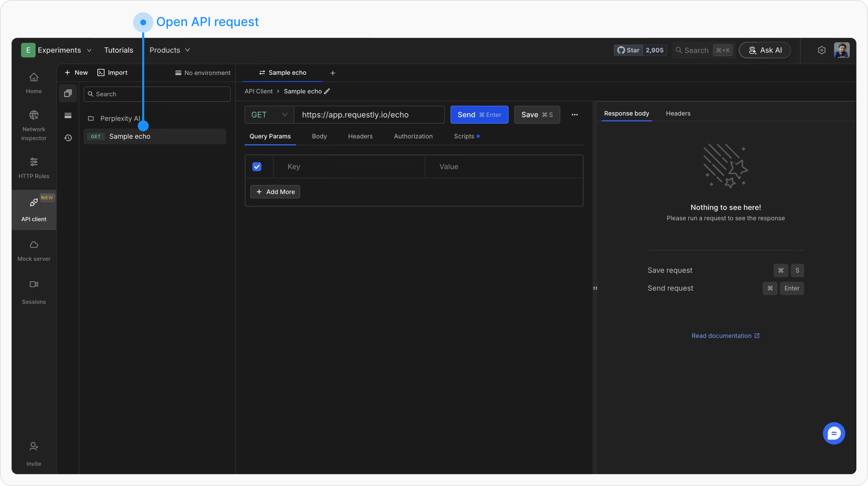Show request history clock icon
Screen dimensions: 868x486
(68, 138)
